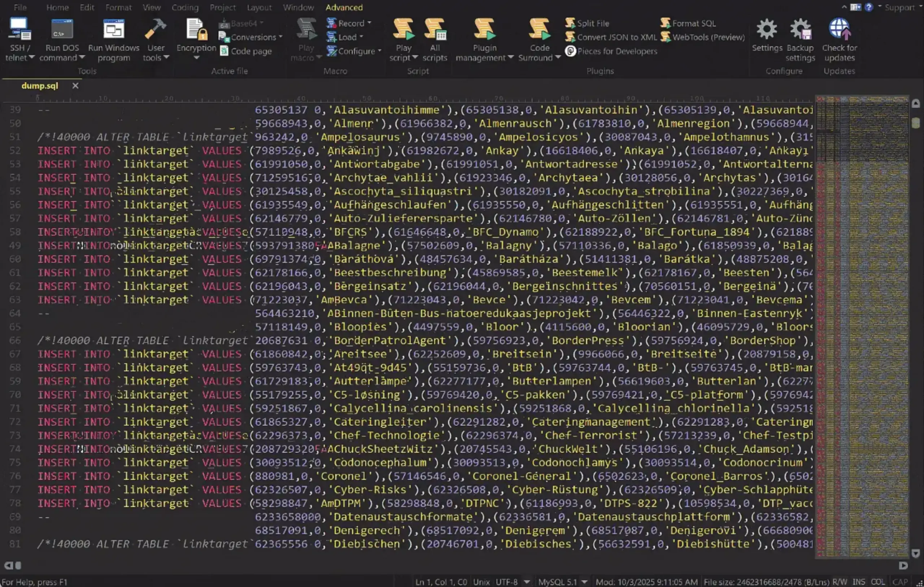Open Plugin management
Viewport: 924px width, 587px height.
click(x=484, y=40)
